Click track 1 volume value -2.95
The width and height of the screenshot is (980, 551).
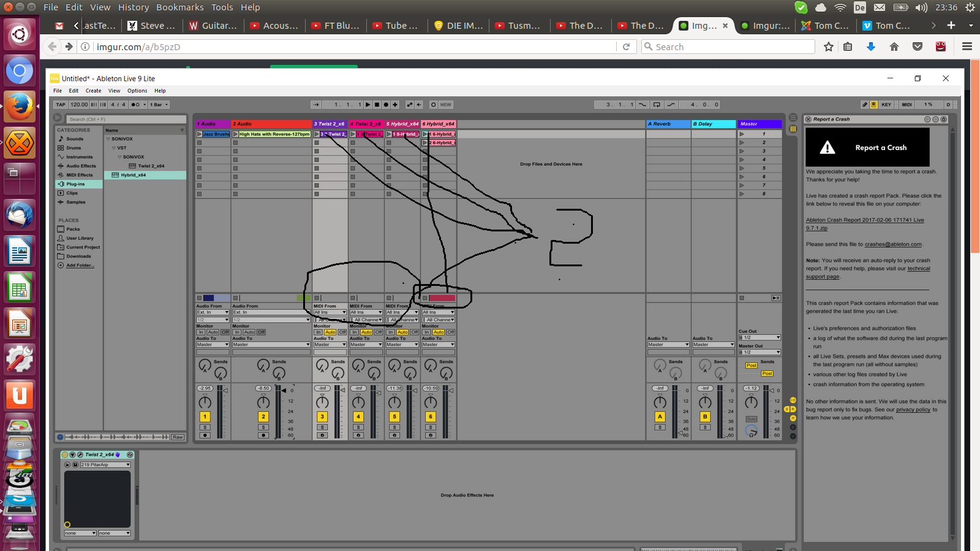click(x=205, y=388)
